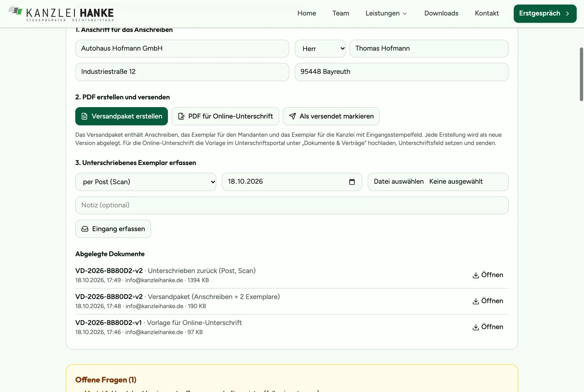Click the Notiz (optional) input
The width and height of the screenshot is (584, 392).
pyautogui.click(x=292, y=205)
